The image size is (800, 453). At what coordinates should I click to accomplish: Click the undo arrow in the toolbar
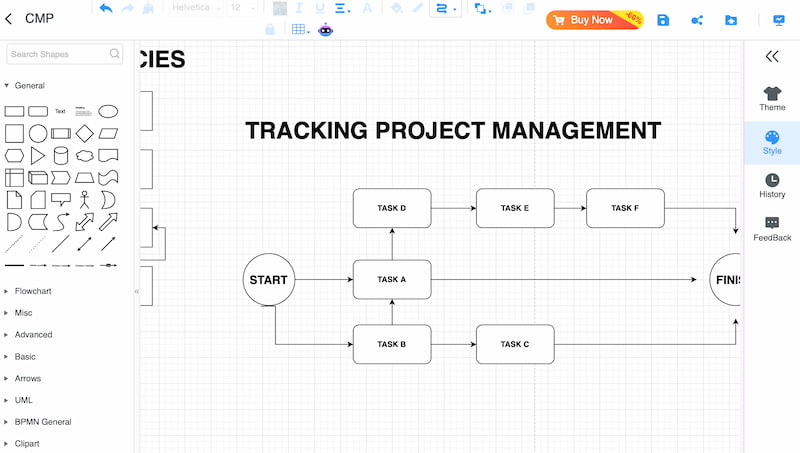point(106,8)
